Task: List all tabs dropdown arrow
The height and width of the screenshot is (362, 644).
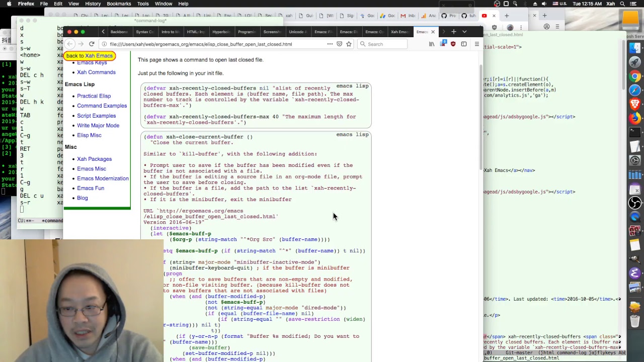Action: pyautogui.click(x=464, y=32)
